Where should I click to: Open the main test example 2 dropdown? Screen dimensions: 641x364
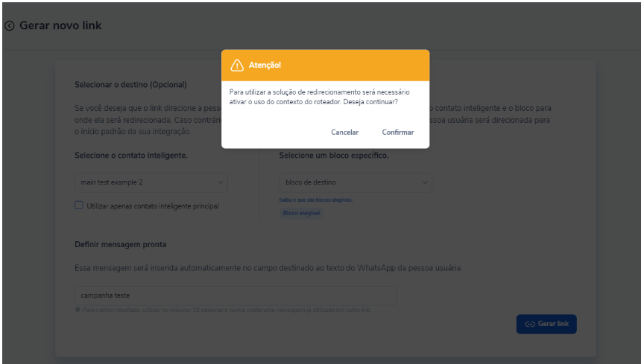click(x=151, y=182)
